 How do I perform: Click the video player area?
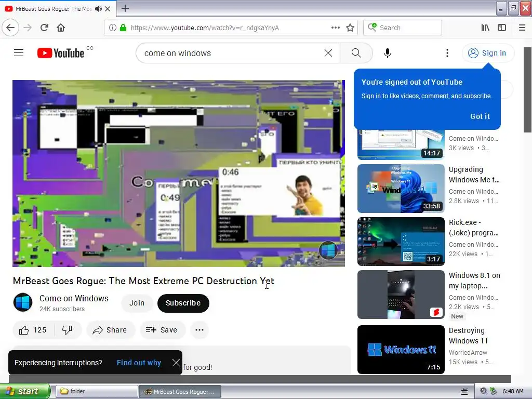[x=179, y=174]
